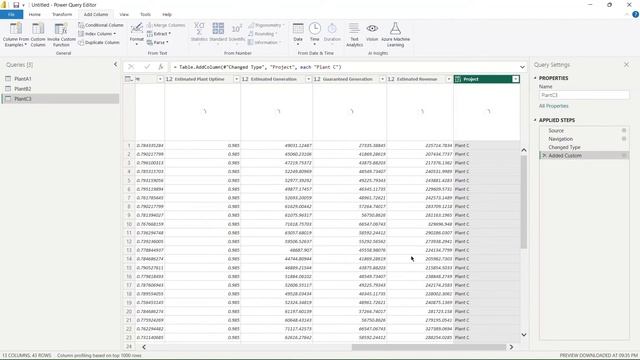This screenshot has width=640, height=360.
Task: Open Information menu
Action: coord(264,42)
